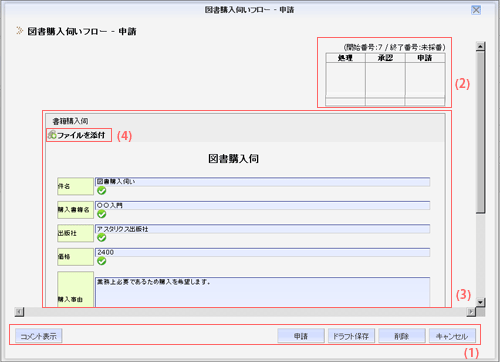Click the 申請 stamp column header

point(425,58)
